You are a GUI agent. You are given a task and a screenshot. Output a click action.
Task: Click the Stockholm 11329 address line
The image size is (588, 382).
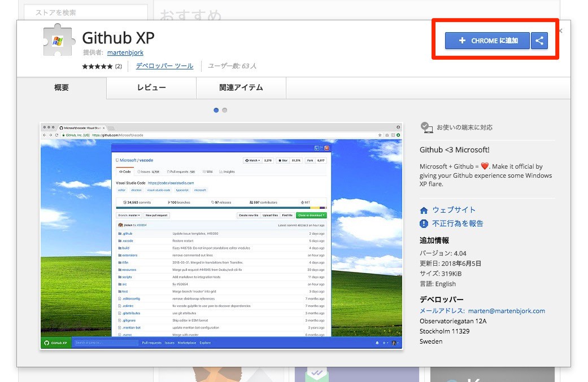coord(445,331)
